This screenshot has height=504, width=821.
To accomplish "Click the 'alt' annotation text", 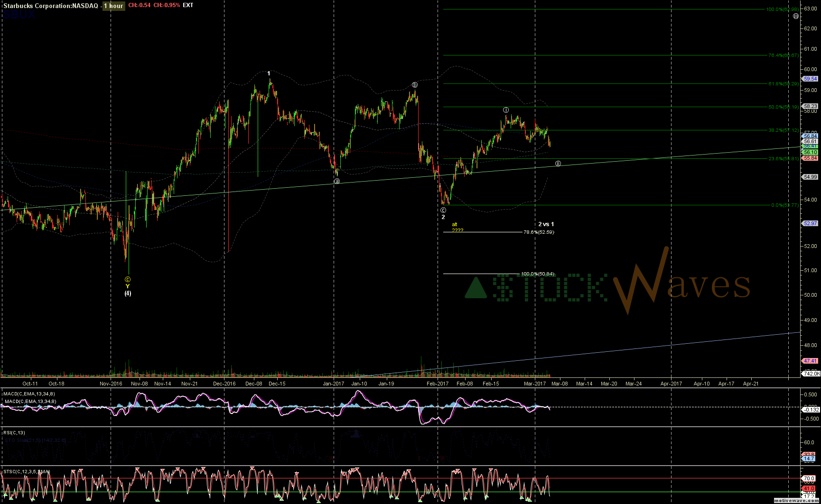I will click(455, 224).
